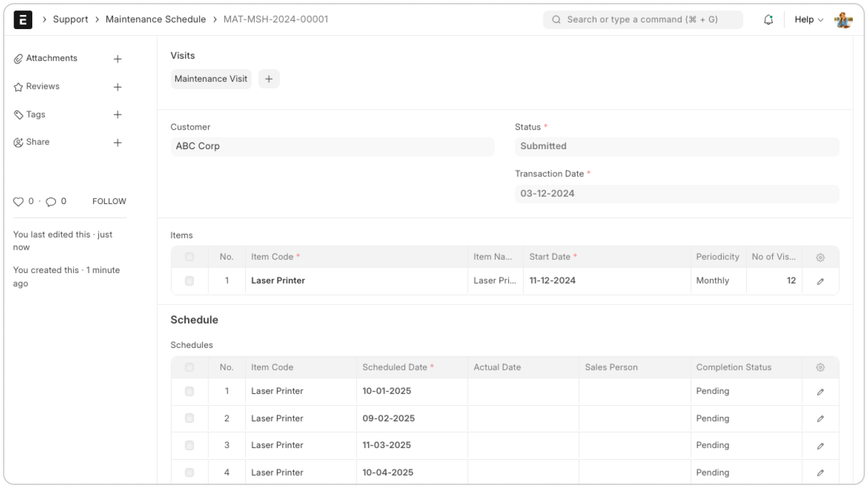Open the user avatar menu
This screenshot has width=868, height=488.
pos(843,20)
